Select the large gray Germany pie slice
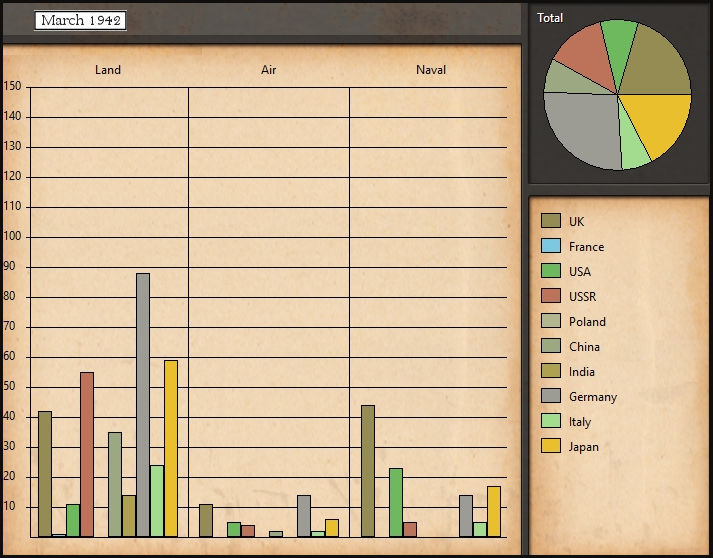The width and height of the screenshot is (713, 558). tap(585, 128)
